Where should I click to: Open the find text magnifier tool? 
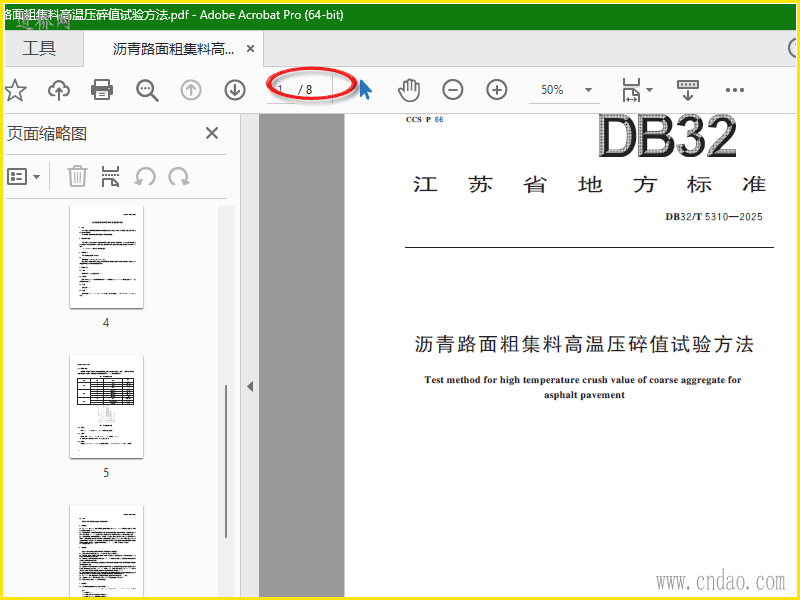tap(147, 90)
